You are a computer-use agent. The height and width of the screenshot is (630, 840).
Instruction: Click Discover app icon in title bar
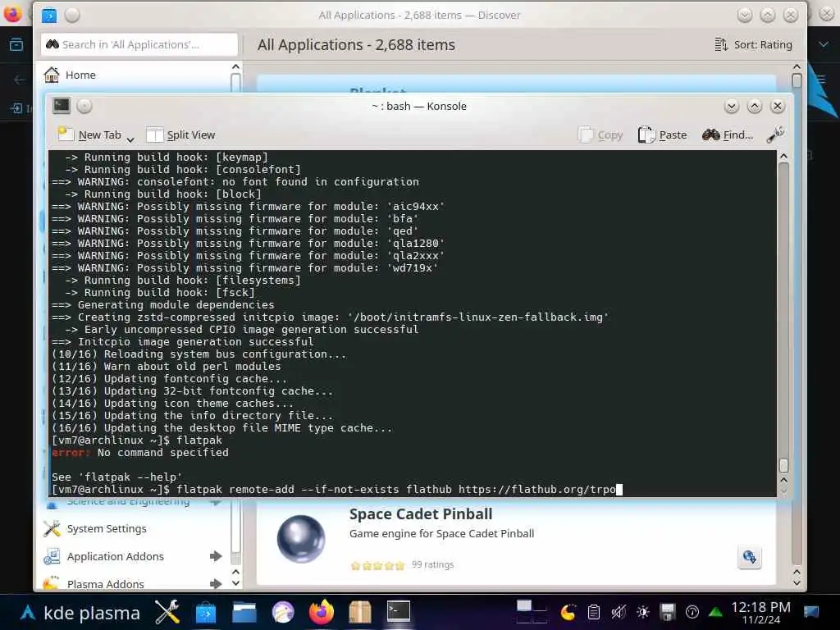pos(49,15)
